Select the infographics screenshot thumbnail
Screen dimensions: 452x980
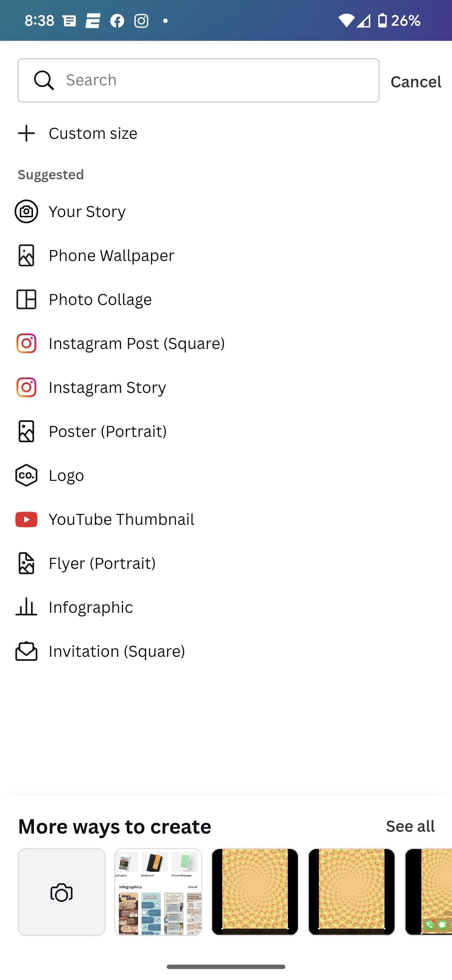pyautogui.click(x=158, y=892)
